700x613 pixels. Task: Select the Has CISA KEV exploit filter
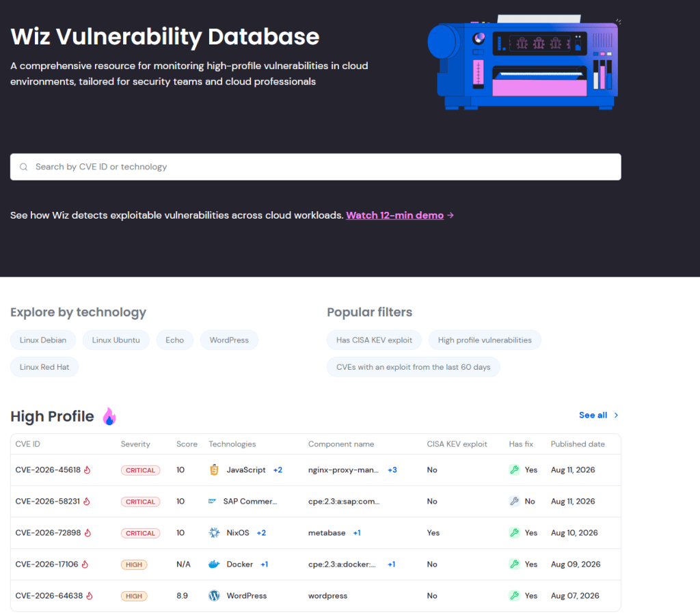[x=374, y=340]
